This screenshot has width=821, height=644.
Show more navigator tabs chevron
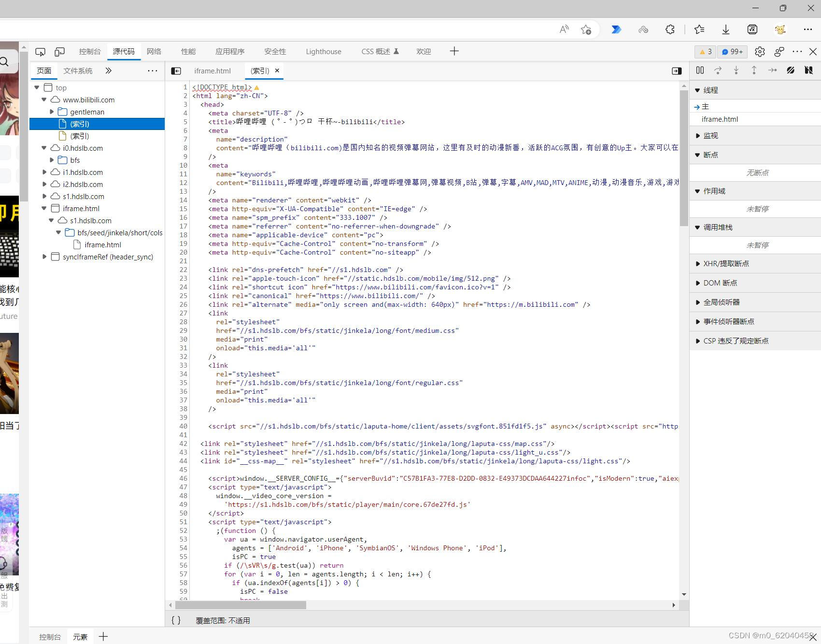108,71
